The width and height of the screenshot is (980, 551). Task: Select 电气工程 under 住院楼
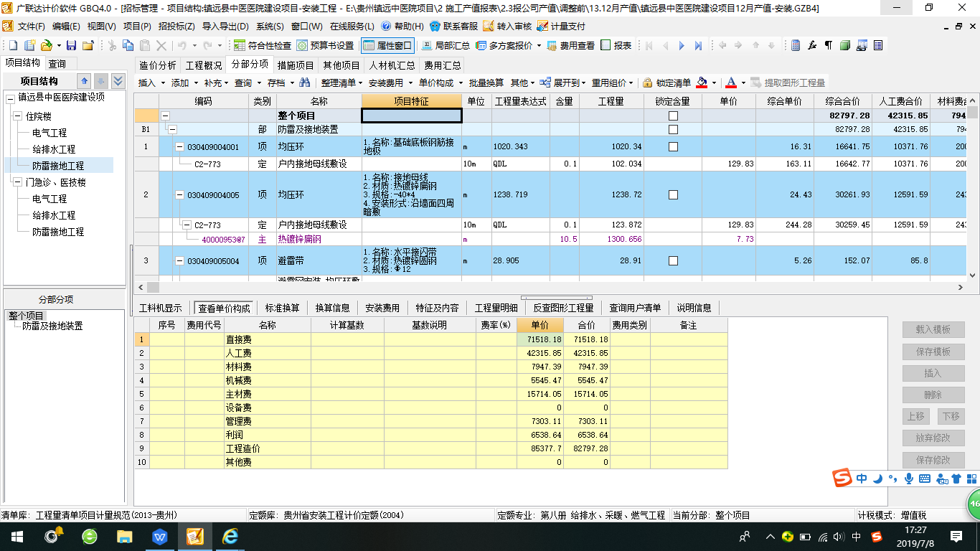(x=50, y=133)
